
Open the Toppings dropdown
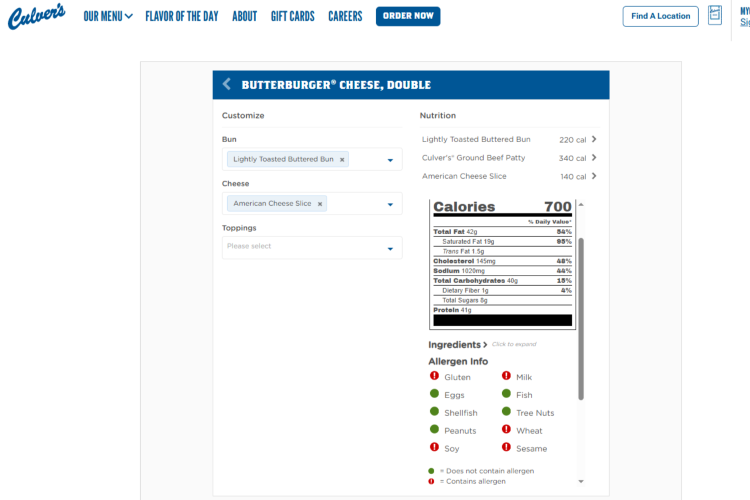pyautogui.click(x=312, y=248)
